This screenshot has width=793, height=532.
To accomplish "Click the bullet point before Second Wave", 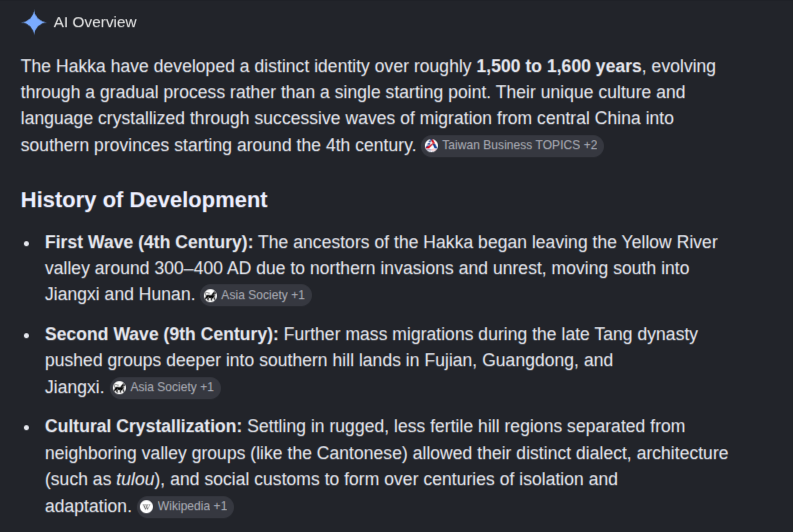I will pos(27,336).
